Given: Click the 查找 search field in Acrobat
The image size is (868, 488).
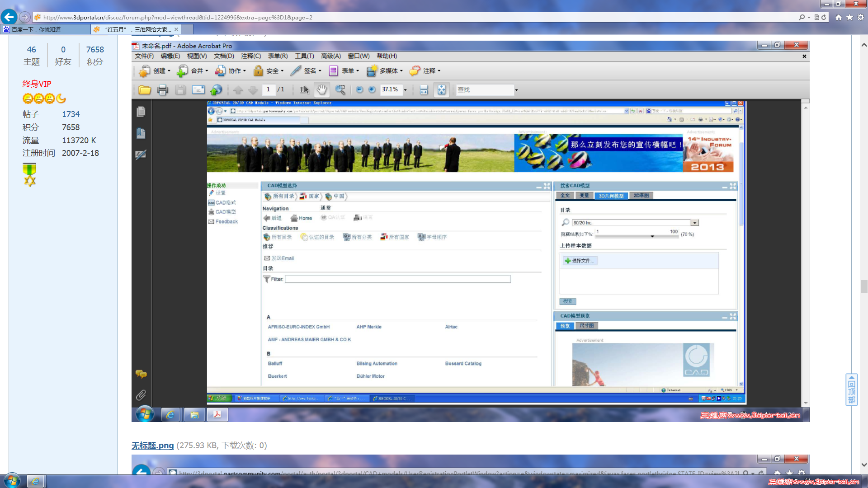Looking at the screenshot, I should pos(484,90).
